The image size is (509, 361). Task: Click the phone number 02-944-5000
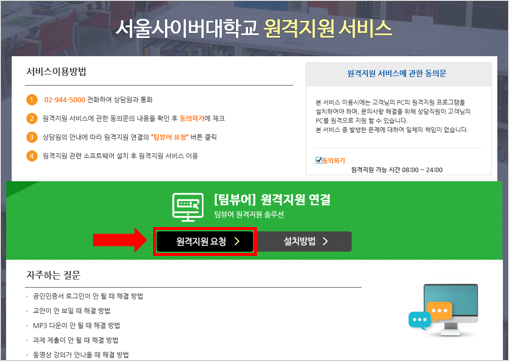65,100
